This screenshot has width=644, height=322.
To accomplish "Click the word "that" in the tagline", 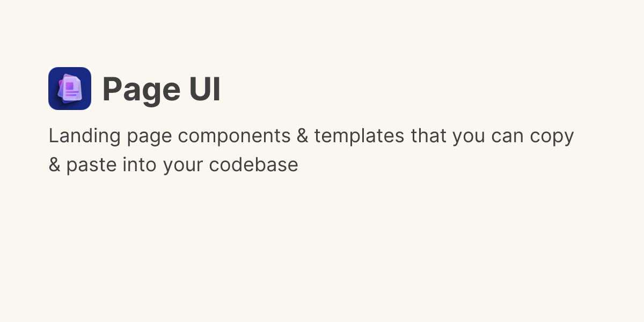I will [429, 136].
